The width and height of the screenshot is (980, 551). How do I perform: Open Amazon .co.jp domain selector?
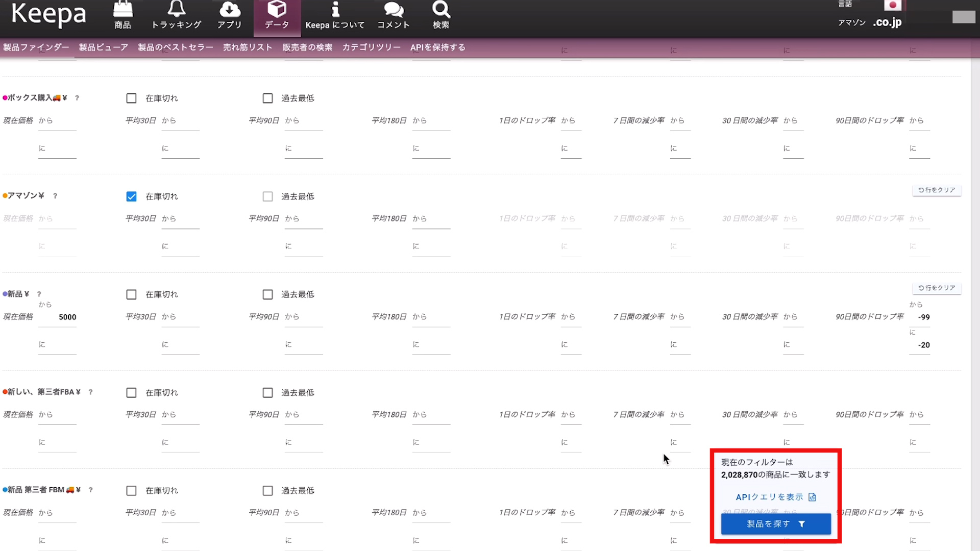887,22
